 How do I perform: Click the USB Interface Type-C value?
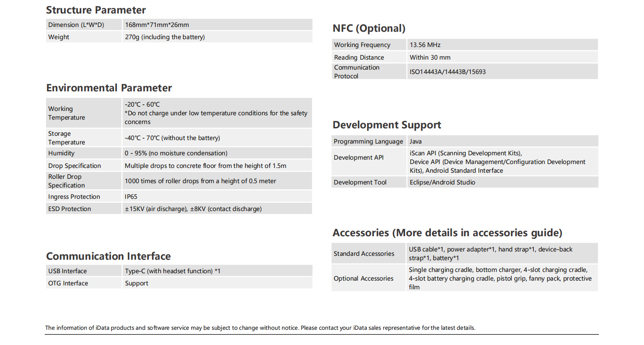coord(173,271)
